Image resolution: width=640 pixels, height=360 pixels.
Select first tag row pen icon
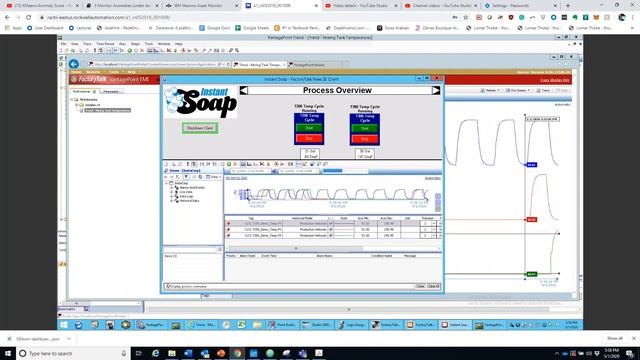(228, 224)
